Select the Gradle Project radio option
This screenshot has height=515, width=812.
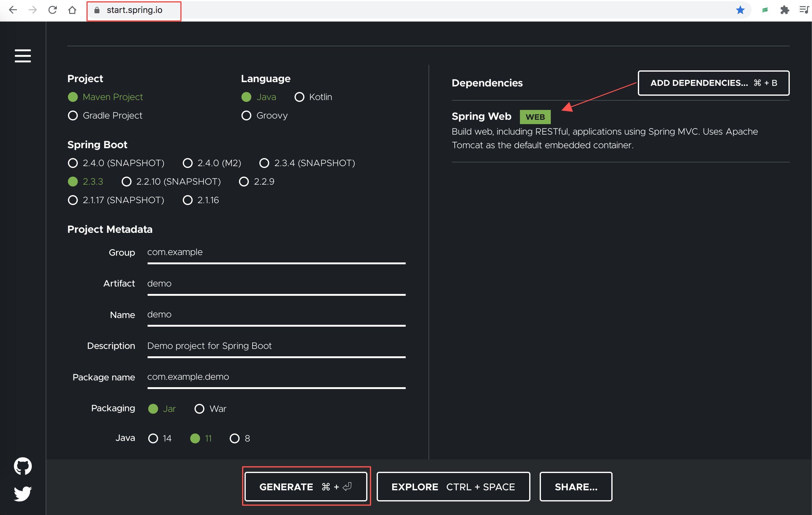coord(73,116)
